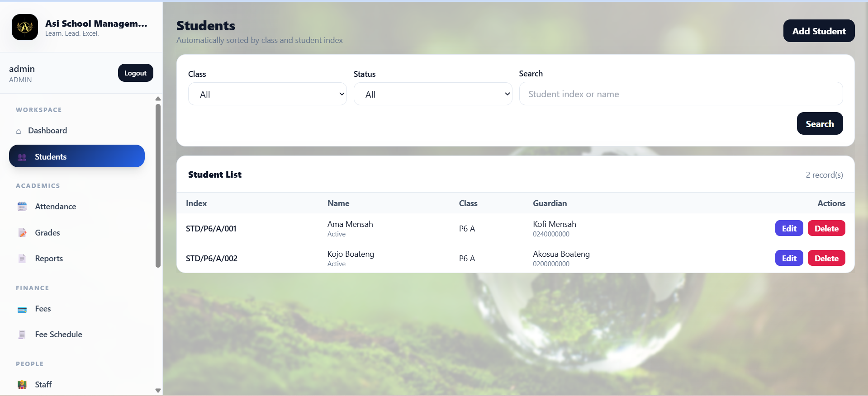The image size is (868, 396).
Task: Click the Grades pencil icon
Action: tap(22, 233)
